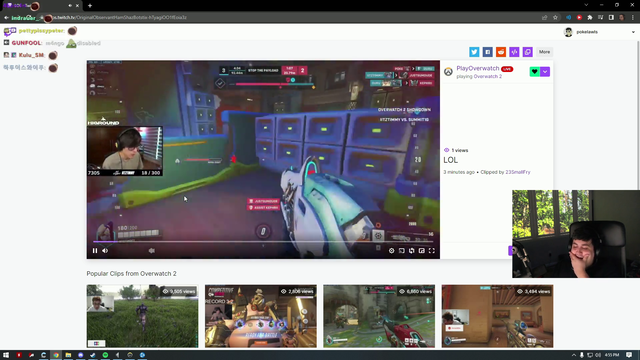Open the Chrome three-dot menu
The image size is (640, 360).
pos(633,18)
